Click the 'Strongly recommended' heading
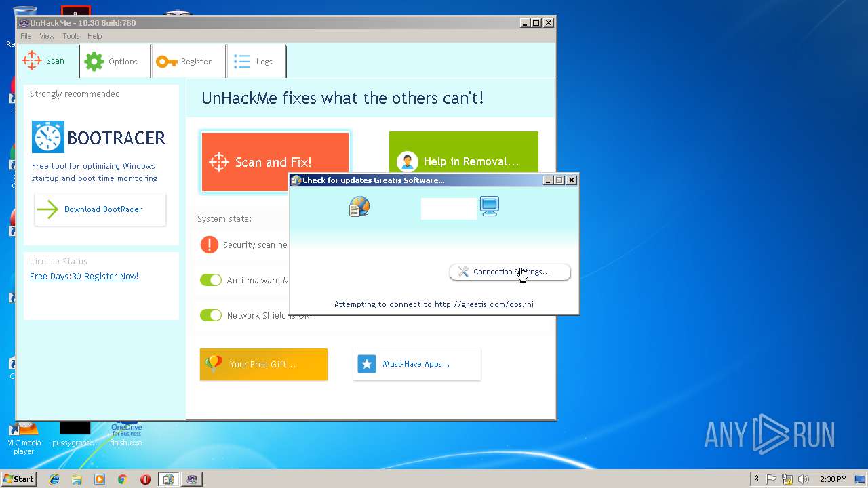The image size is (868, 488). [75, 94]
